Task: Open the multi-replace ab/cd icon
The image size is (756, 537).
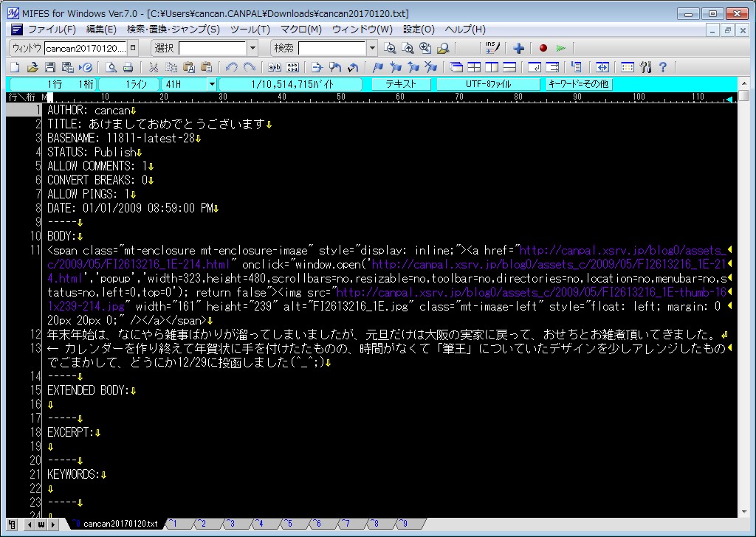Action: (292, 67)
